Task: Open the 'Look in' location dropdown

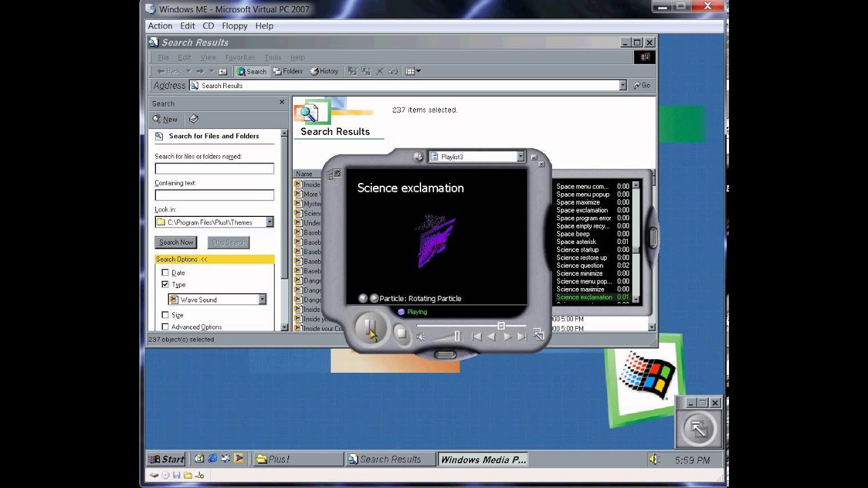Action: 269,222
